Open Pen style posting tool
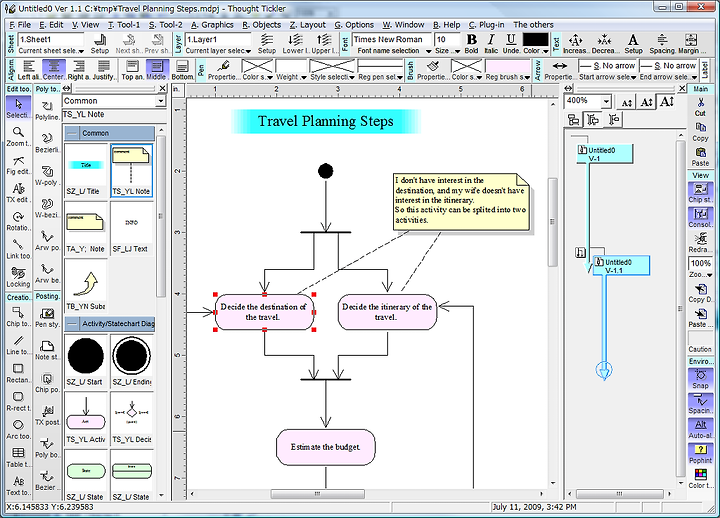 [x=47, y=317]
